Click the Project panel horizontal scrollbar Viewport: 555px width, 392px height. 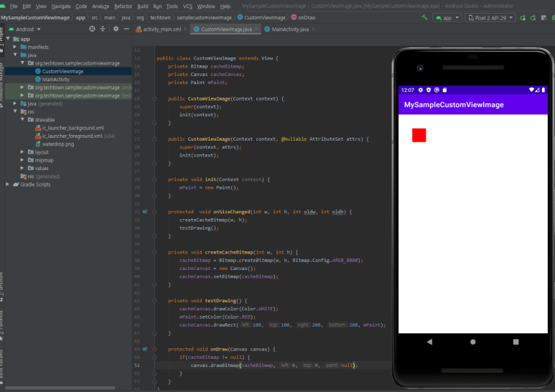[x=60, y=388]
